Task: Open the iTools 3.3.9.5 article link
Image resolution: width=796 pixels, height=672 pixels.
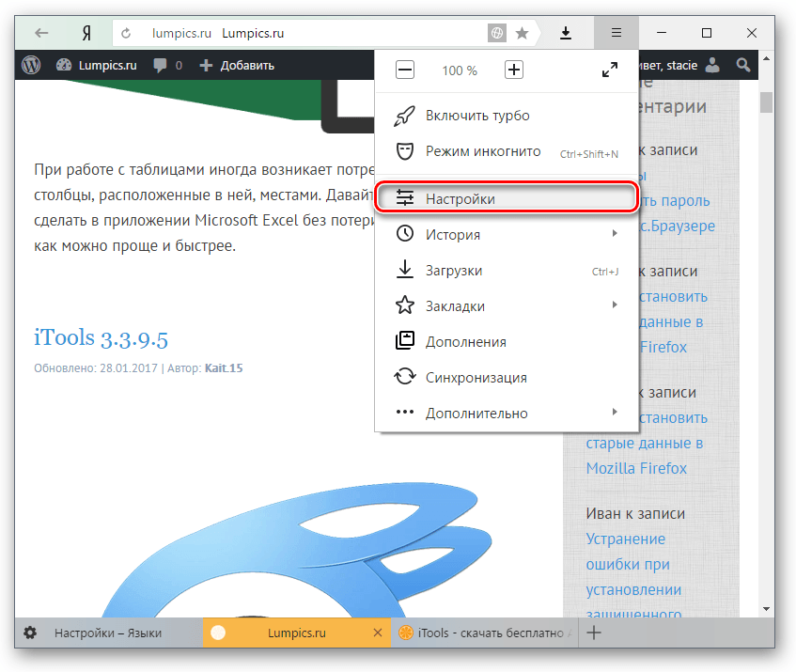Action: click(101, 338)
